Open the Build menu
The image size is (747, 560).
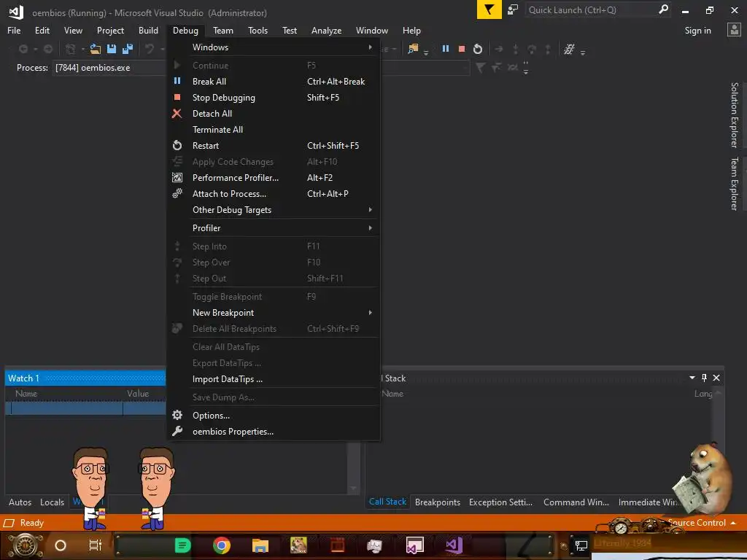pyautogui.click(x=148, y=31)
